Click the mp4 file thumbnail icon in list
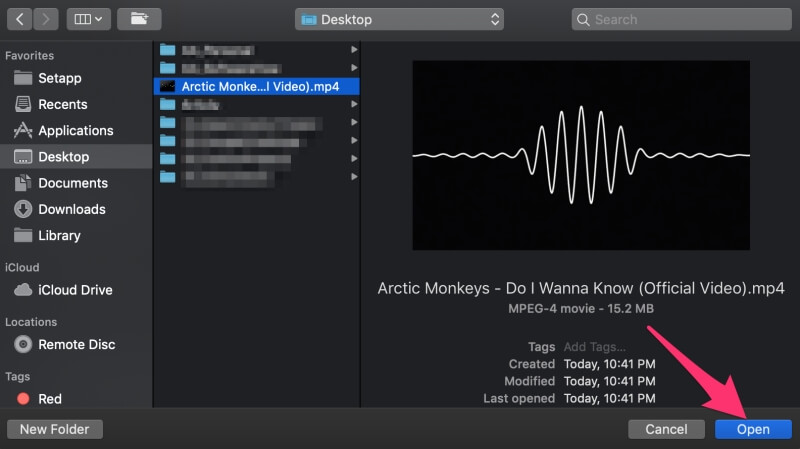800x449 pixels. pyautogui.click(x=167, y=86)
